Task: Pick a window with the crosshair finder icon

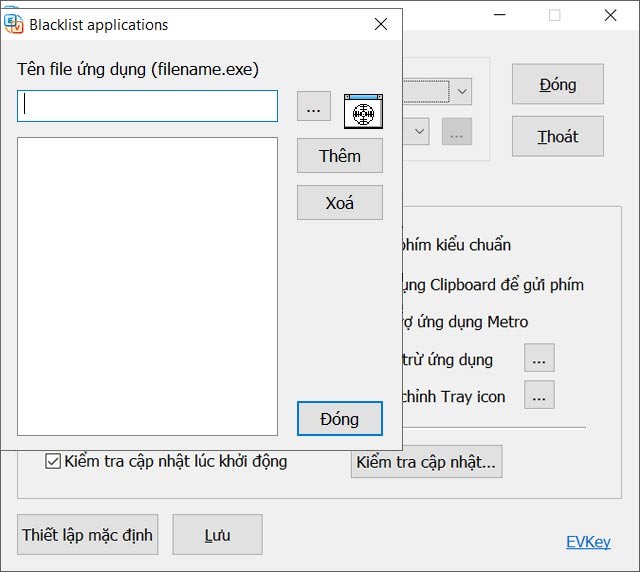Action: (x=363, y=111)
